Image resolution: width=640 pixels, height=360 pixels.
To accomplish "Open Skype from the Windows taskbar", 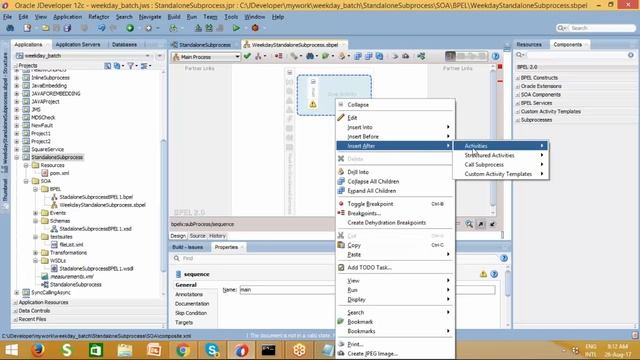I will pos(212,350).
